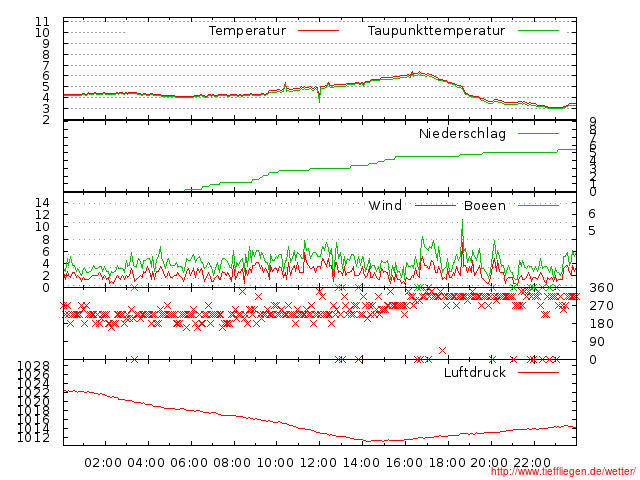Click the 14 wind speed axis label
This screenshot has height=480, width=640.
coord(42,202)
